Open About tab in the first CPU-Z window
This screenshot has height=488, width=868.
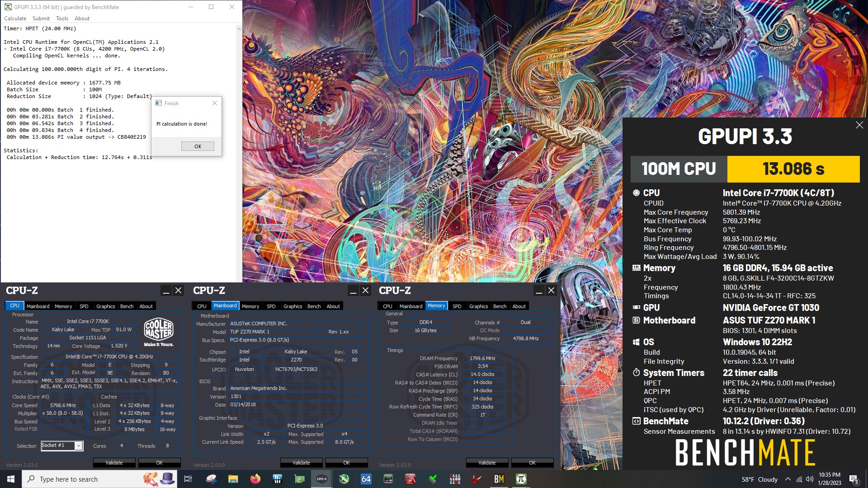(x=146, y=306)
